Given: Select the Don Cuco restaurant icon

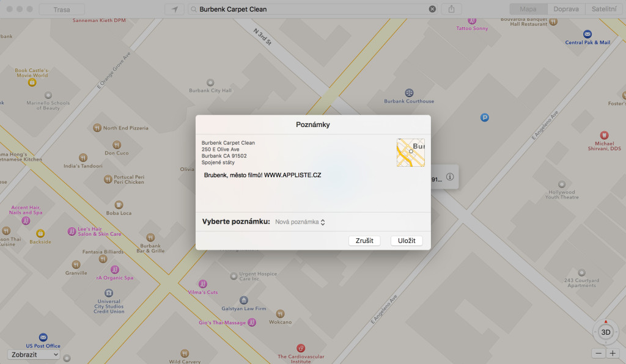Looking at the screenshot, I should (x=117, y=145).
